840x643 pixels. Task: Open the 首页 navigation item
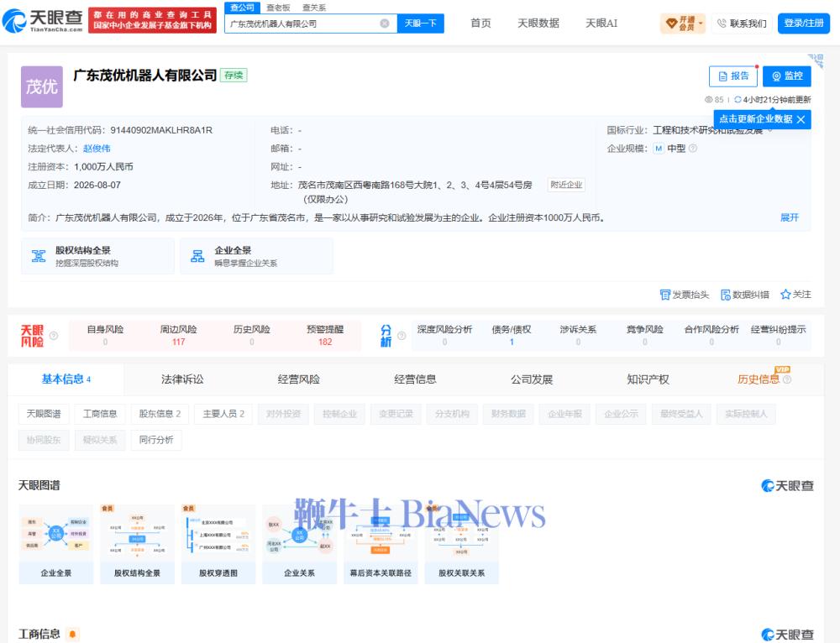480,23
